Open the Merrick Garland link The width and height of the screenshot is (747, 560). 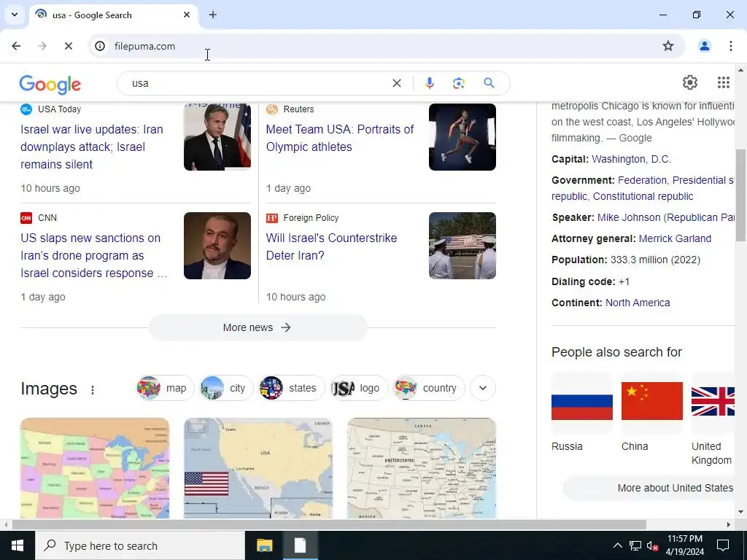pos(675,238)
